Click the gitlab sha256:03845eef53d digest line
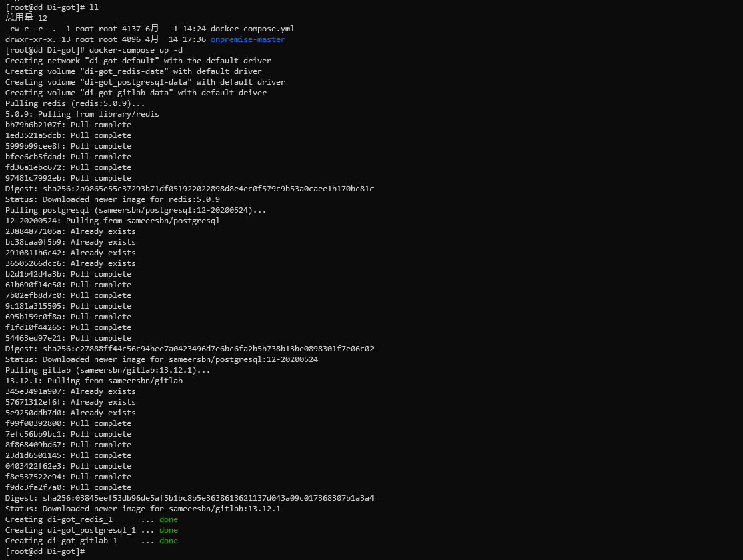This screenshot has height=560, width=743. tap(189, 498)
